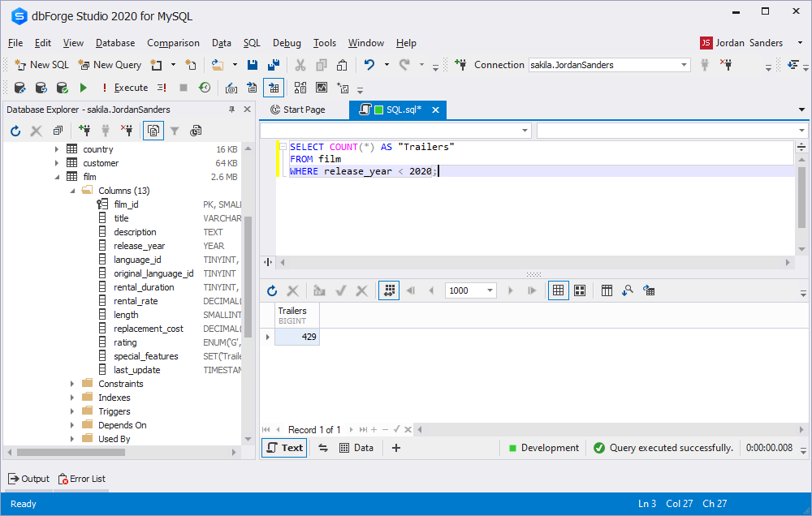
Task: Expand the Constraints folder
Action: point(72,384)
